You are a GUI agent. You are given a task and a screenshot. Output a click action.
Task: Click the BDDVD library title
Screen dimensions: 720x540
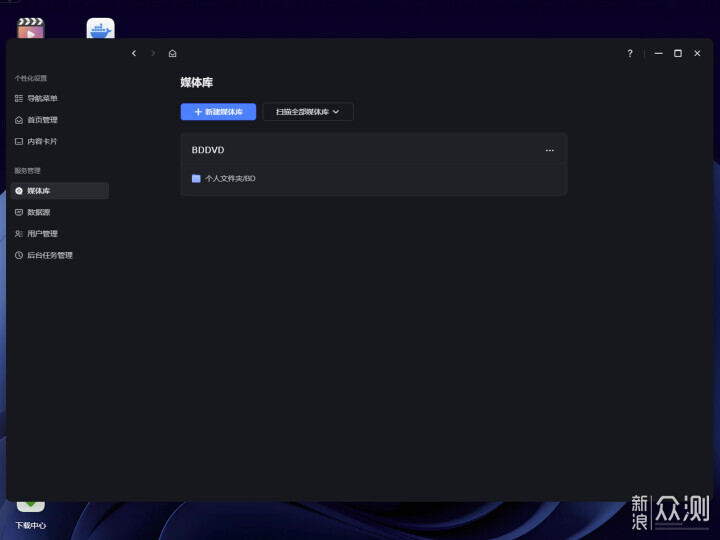click(208, 150)
